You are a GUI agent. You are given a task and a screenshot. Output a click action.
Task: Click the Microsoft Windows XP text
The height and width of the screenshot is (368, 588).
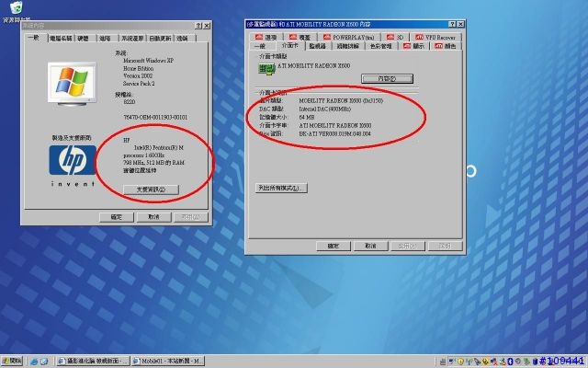point(149,61)
